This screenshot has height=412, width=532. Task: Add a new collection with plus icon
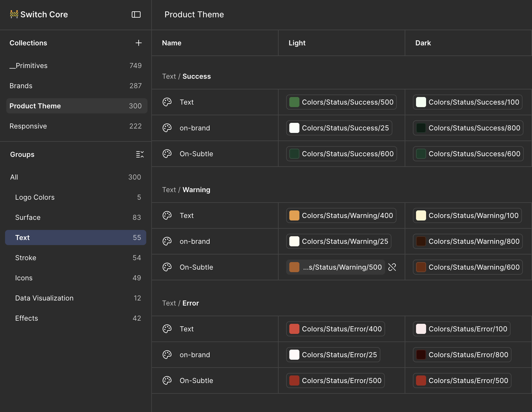point(139,43)
